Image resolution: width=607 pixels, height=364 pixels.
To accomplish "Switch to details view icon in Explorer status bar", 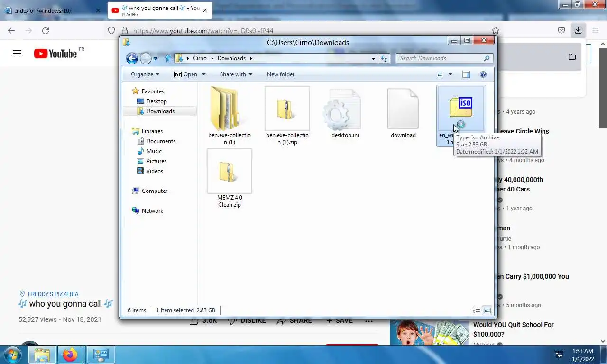I will point(476,310).
